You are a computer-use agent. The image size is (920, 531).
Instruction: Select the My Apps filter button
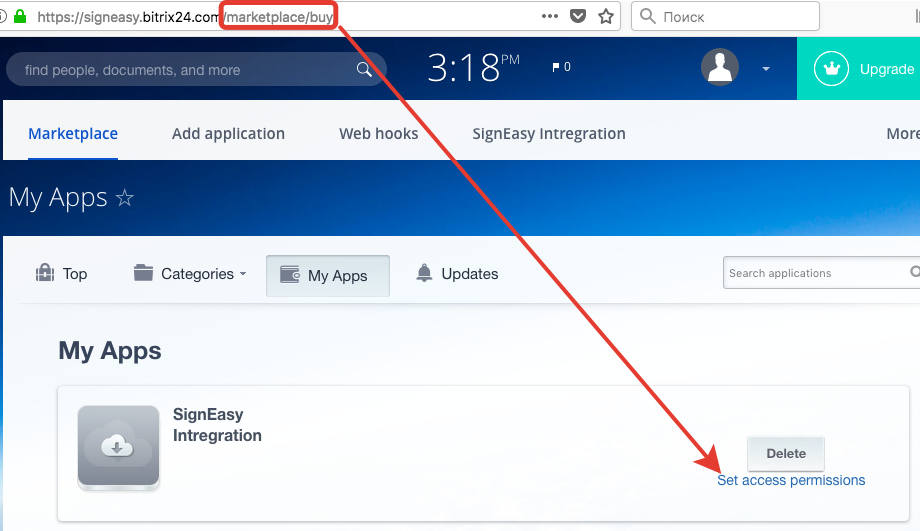pyautogui.click(x=327, y=276)
